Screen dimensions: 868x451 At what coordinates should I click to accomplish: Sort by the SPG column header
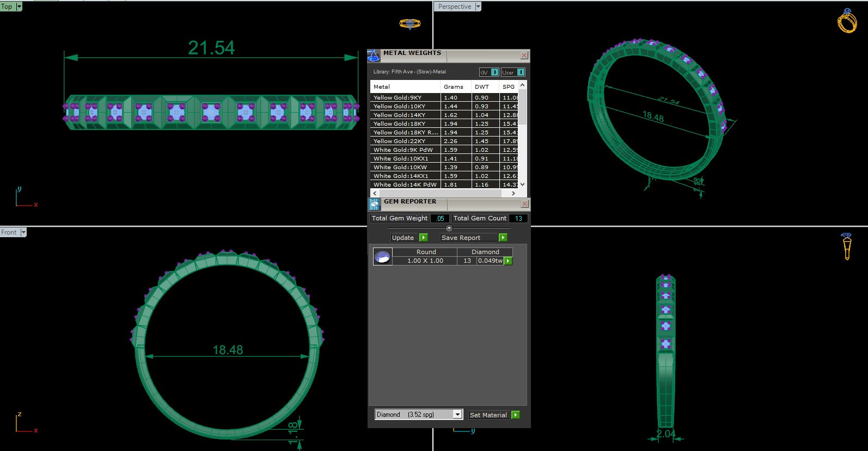point(509,87)
